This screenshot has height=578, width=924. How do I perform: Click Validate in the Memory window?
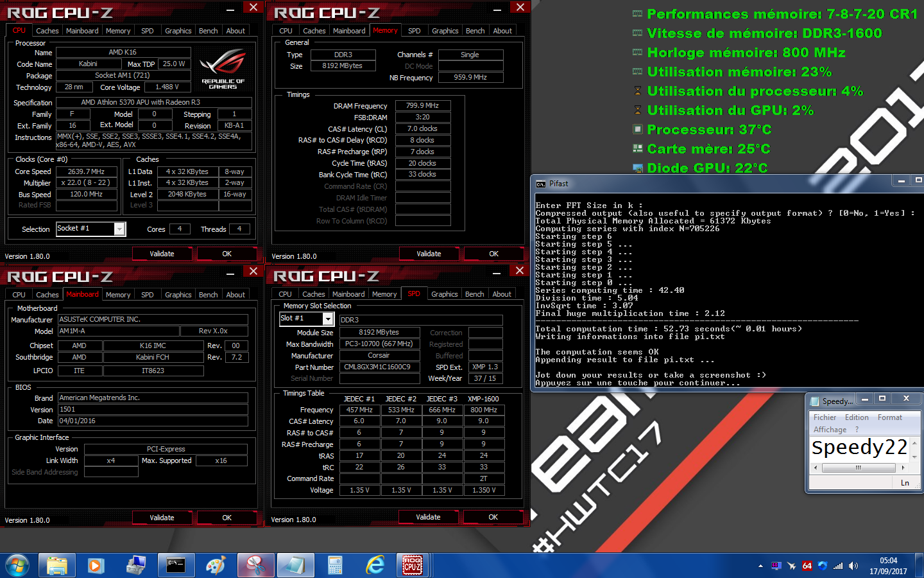[x=429, y=254]
